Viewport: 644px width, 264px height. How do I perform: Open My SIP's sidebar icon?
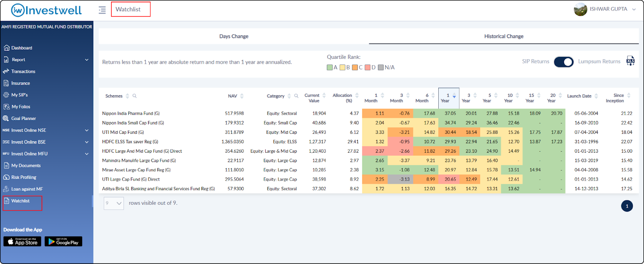[6, 95]
